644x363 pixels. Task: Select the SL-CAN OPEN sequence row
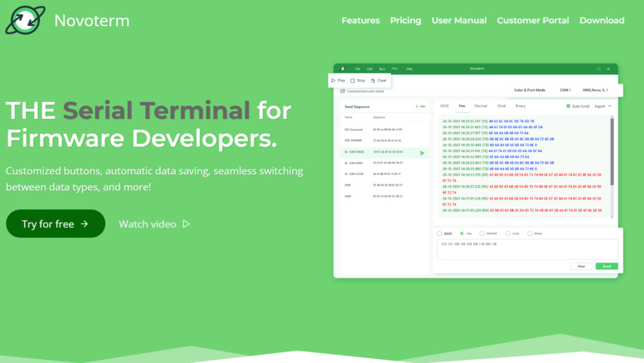384,163
